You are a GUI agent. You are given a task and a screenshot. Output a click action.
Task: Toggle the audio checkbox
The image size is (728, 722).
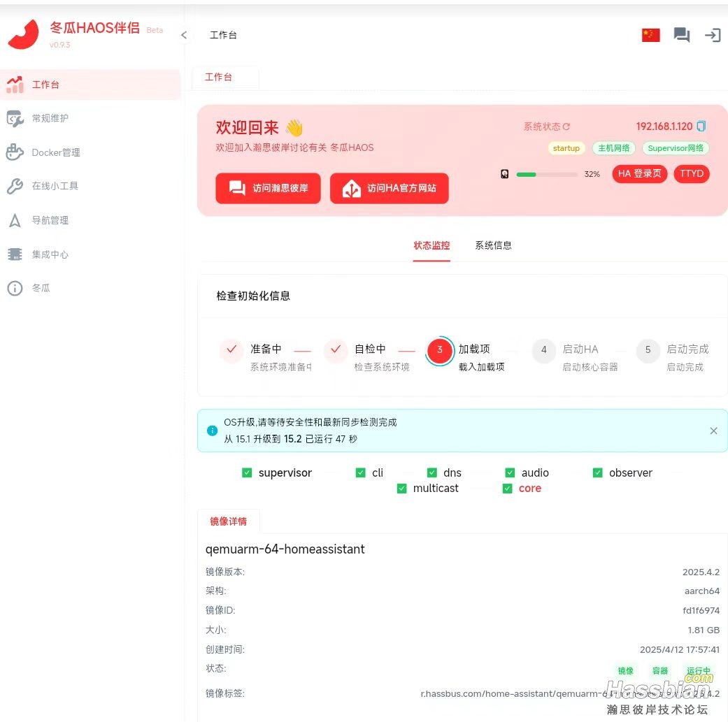pos(510,472)
